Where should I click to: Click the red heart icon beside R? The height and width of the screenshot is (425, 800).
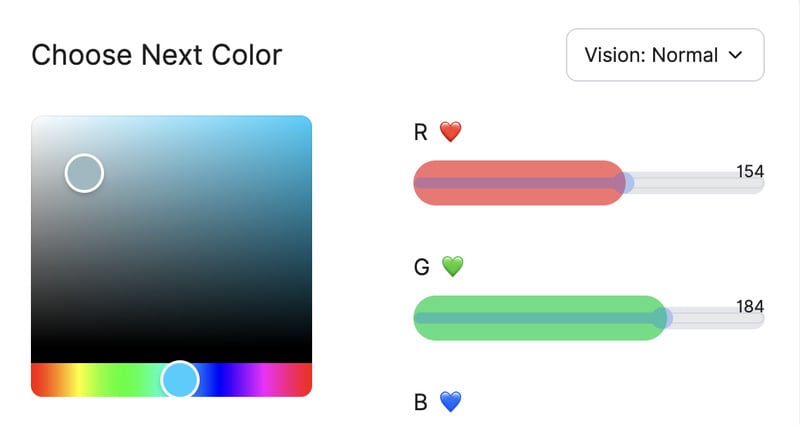point(452,132)
